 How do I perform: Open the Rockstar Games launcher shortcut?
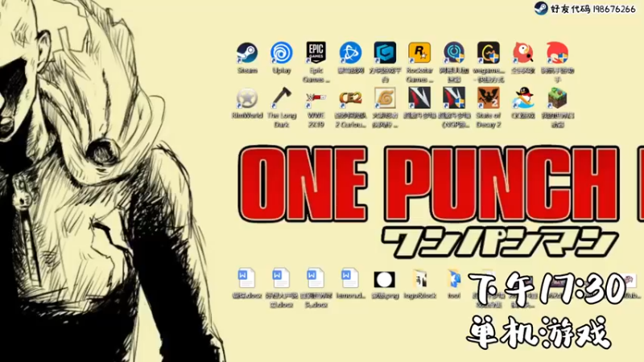(x=419, y=53)
